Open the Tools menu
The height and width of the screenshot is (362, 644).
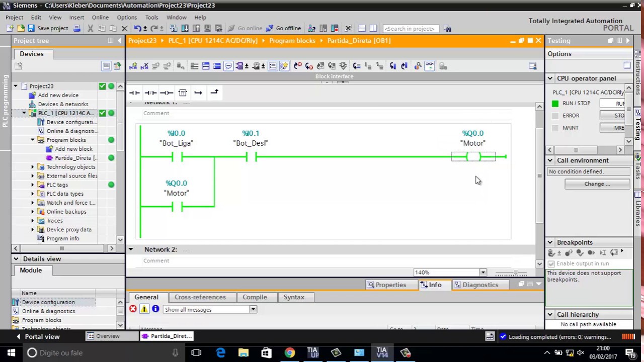click(151, 18)
